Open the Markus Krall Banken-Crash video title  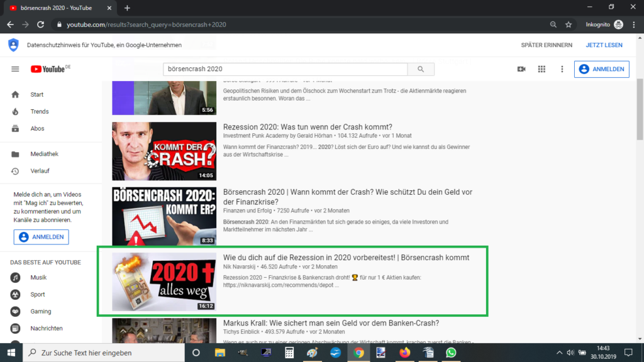click(331, 323)
